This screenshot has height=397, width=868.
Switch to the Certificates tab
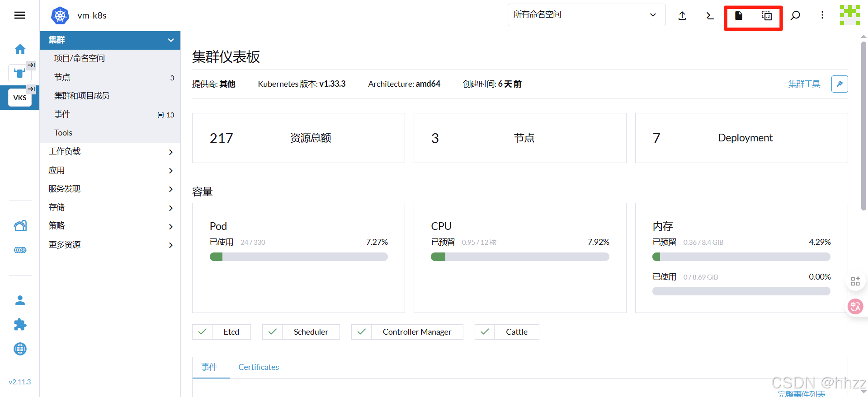click(259, 367)
